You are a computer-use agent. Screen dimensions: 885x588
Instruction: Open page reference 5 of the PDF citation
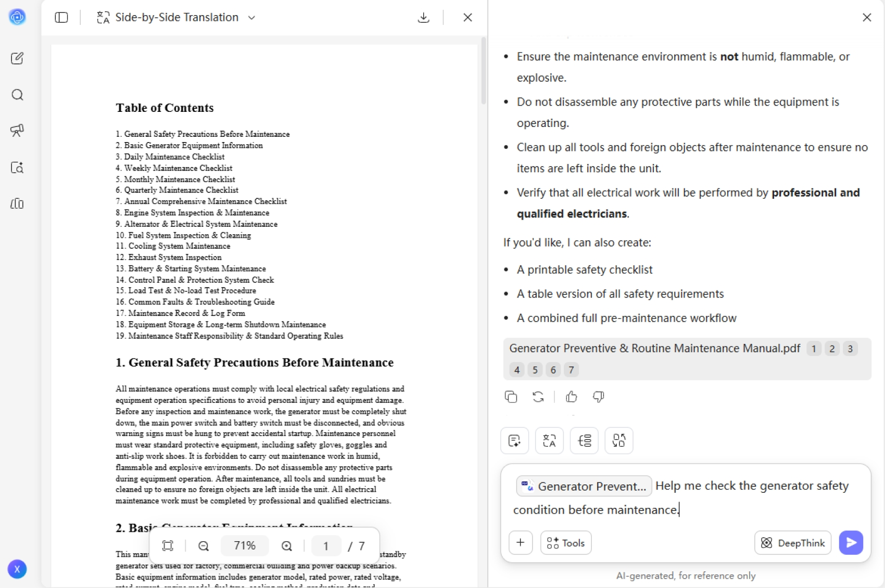point(535,370)
